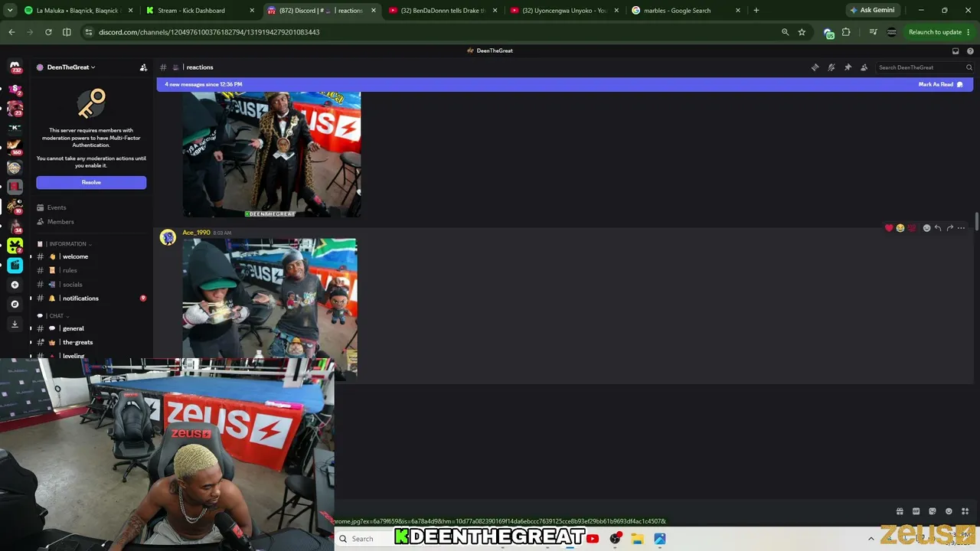Open the gift icon in message bar
980x551 pixels.
(x=900, y=511)
